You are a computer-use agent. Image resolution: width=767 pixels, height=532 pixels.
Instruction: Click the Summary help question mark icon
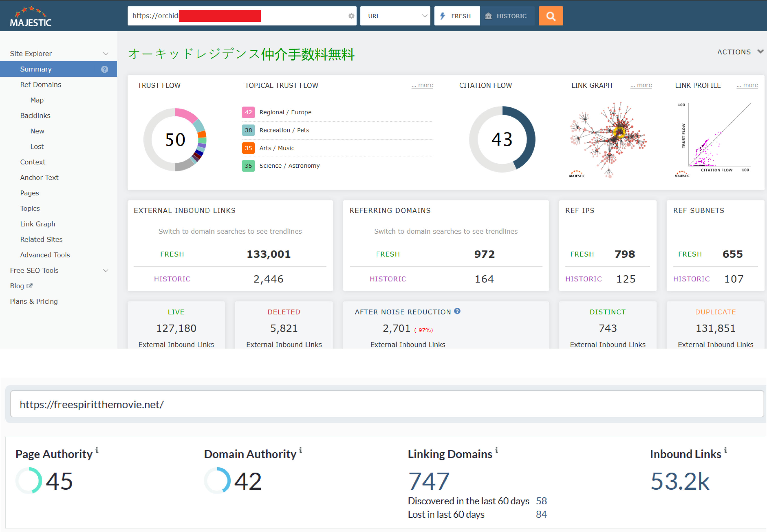click(x=104, y=69)
